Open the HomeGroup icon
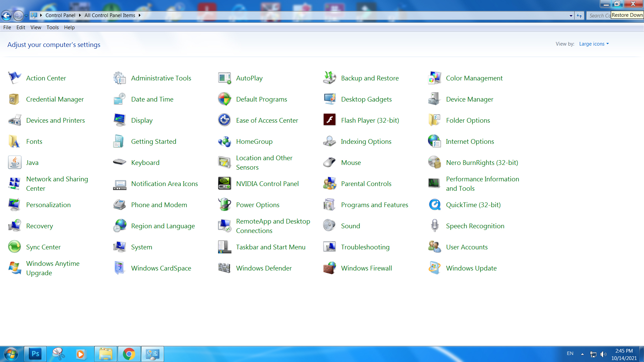Viewport: 644px width, 362px height. [x=225, y=141]
